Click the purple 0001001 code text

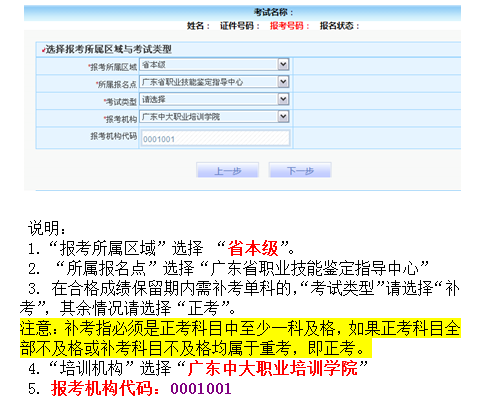(x=201, y=389)
